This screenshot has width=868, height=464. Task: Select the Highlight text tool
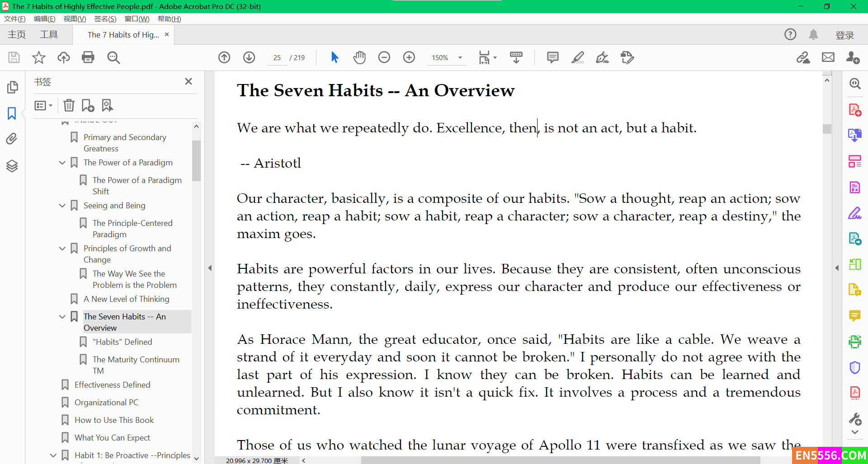[x=578, y=57]
